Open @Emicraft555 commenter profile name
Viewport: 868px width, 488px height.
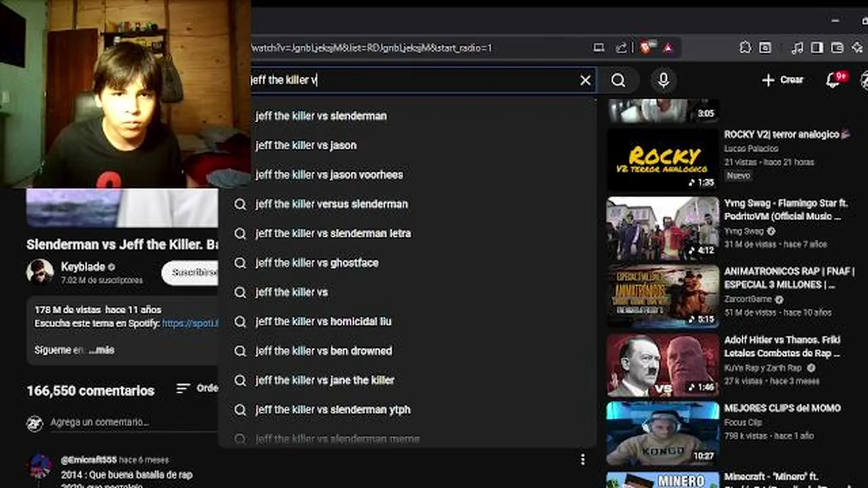point(88,460)
